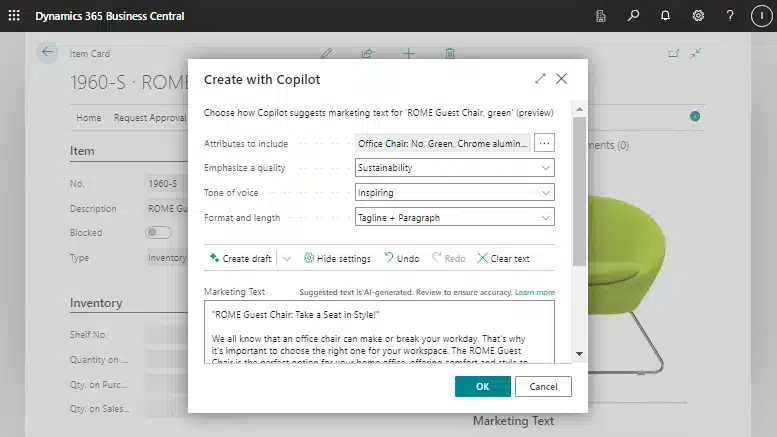777x437 pixels.
Task: Click the Undo icon in Copilot toolbar
Action: pyautogui.click(x=401, y=258)
